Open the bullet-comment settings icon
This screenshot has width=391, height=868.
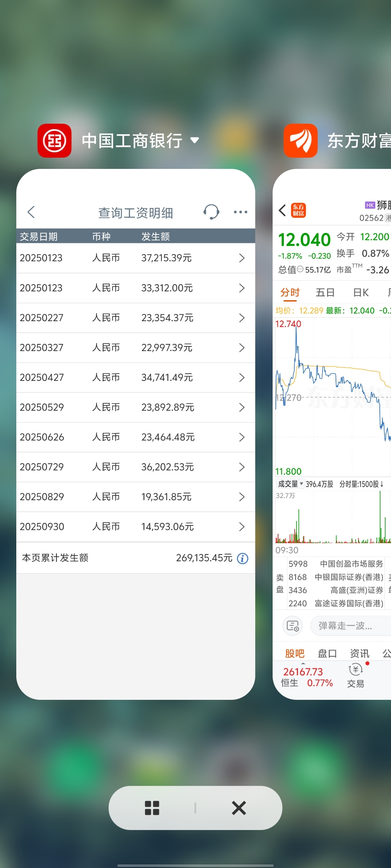293,626
